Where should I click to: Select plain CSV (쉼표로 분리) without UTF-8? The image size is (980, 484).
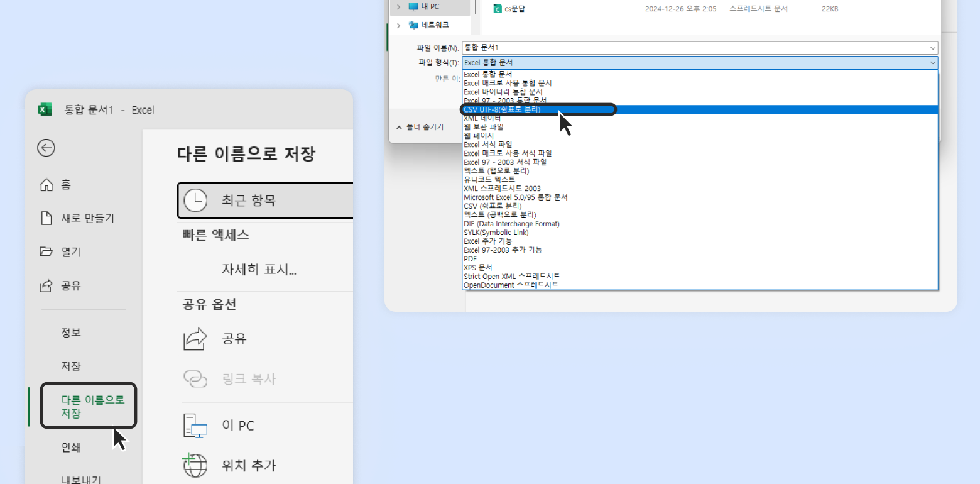pos(700,206)
